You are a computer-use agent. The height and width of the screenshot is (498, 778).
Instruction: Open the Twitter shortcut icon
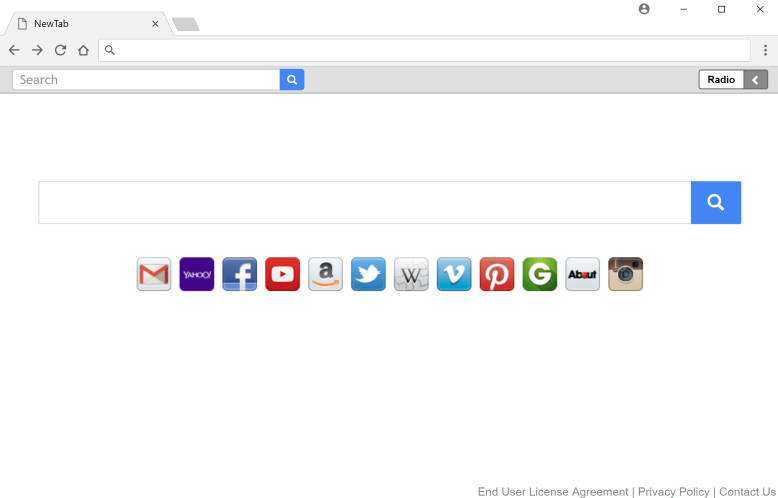click(368, 274)
